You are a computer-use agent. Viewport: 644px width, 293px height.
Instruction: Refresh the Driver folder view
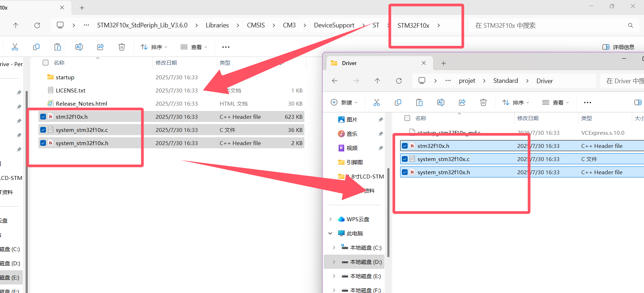(399, 81)
